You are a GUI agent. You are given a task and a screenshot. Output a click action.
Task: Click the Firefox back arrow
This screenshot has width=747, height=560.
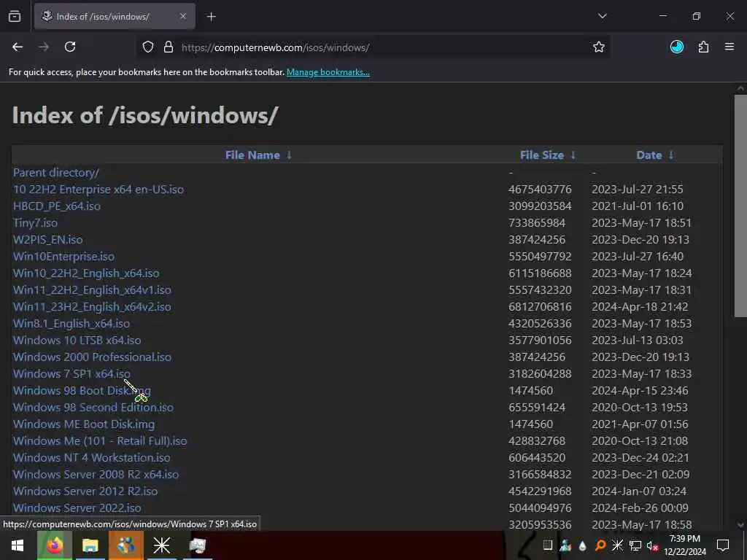(x=18, y=47)
